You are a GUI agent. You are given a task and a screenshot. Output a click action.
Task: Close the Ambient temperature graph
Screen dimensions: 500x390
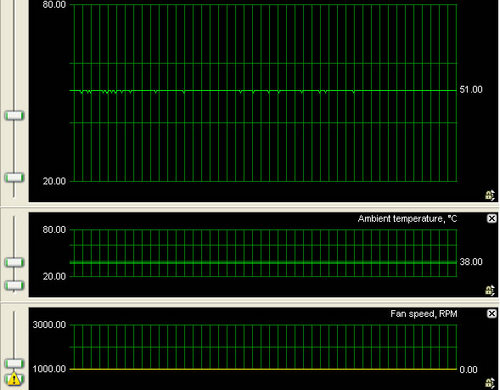point(492,219)
